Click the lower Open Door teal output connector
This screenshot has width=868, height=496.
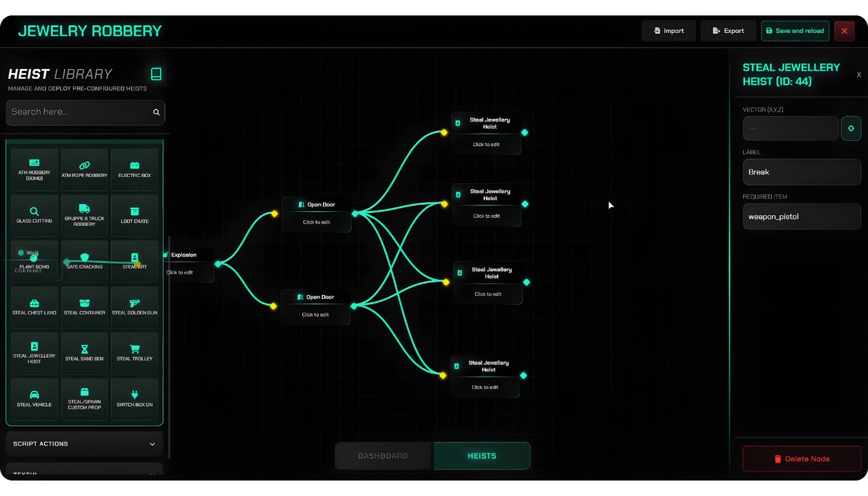(354, 306)
